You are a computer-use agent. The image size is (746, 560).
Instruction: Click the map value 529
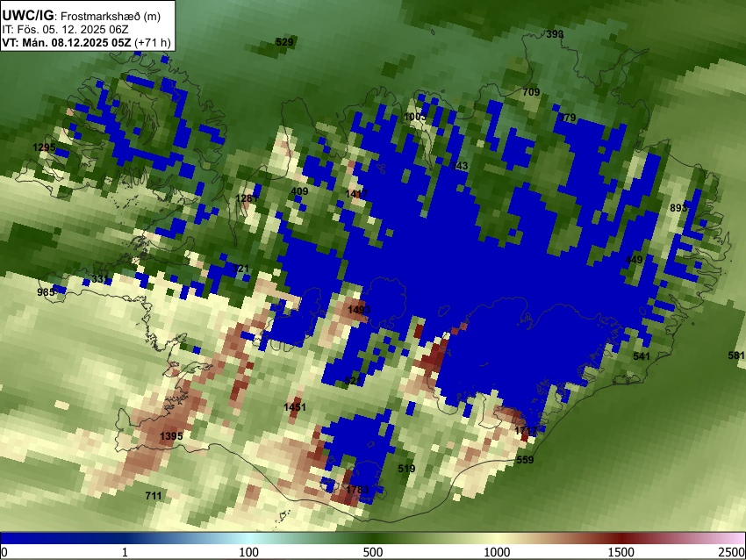[284, 42]
